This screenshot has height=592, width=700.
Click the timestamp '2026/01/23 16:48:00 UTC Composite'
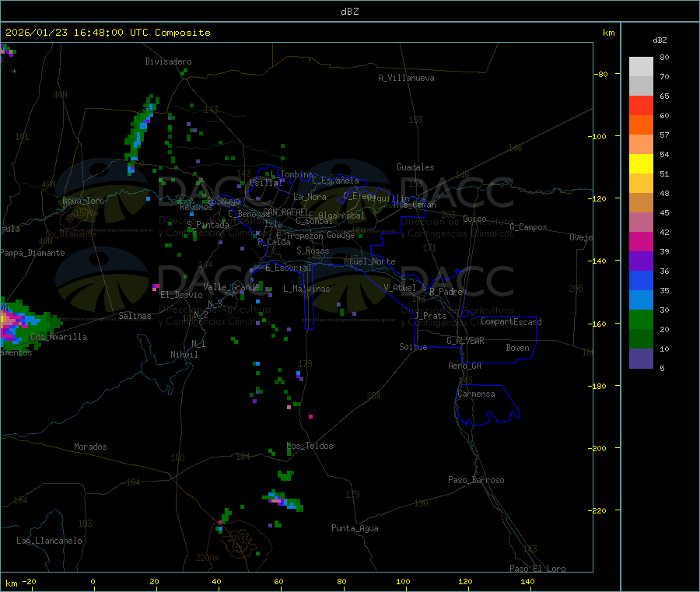tap(108, 33)
